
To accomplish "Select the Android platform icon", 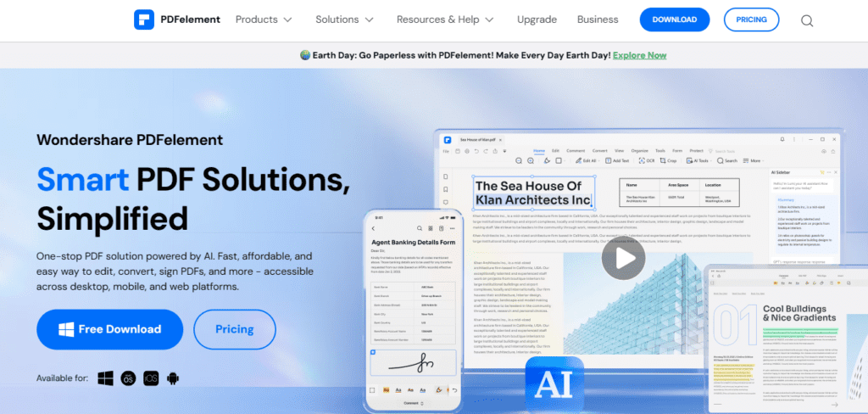I will (172, 378).
